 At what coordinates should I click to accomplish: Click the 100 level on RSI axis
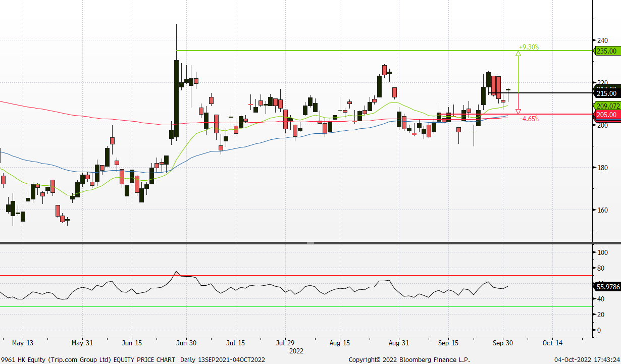pyautogui.click(x=602, y=252)
